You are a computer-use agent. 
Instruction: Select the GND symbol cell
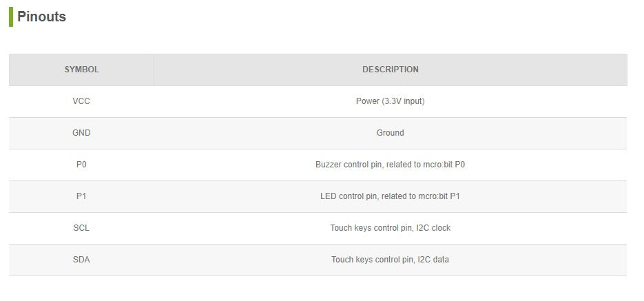81,133
